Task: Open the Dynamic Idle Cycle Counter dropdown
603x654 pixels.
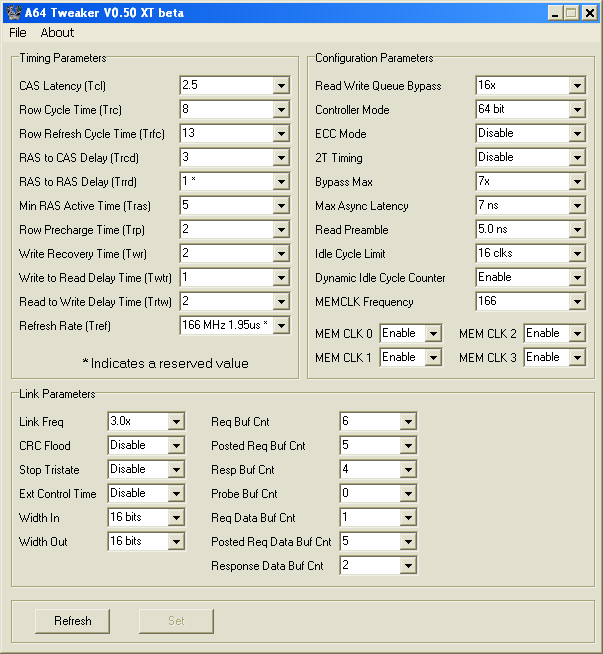Action: coord(577,278)
